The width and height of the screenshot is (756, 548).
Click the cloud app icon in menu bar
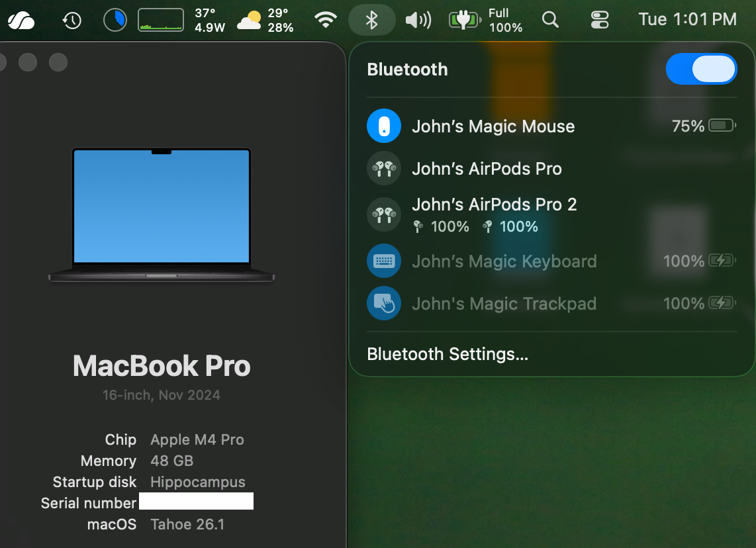[x=21, y=21]
